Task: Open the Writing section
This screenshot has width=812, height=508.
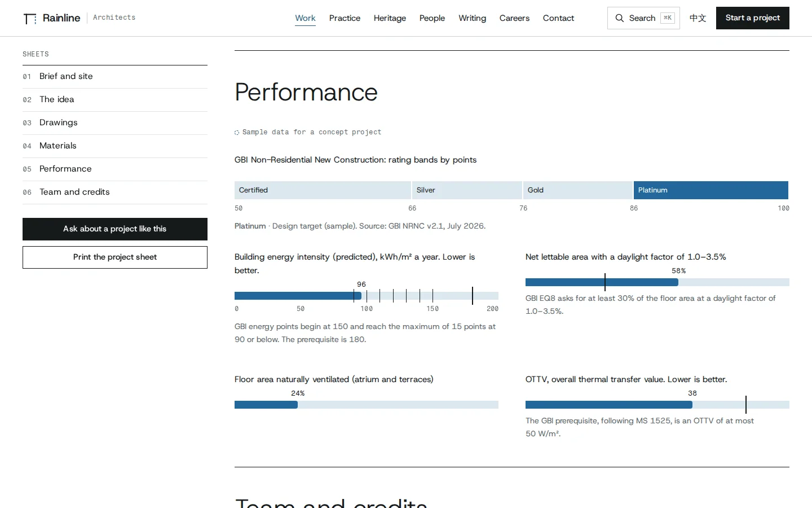Action: tap(472, 18)
